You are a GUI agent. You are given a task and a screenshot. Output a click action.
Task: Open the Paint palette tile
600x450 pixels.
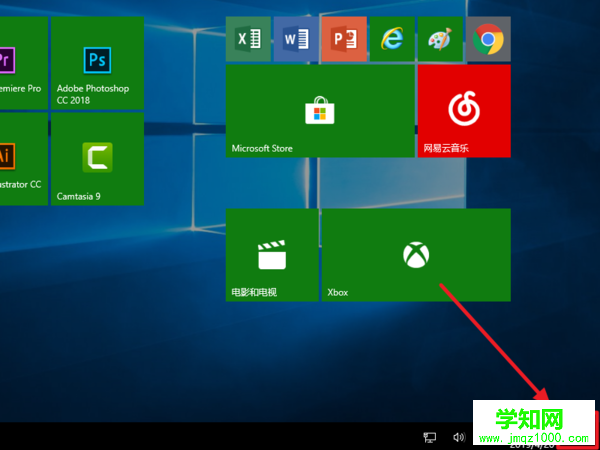tap(440, 39)
